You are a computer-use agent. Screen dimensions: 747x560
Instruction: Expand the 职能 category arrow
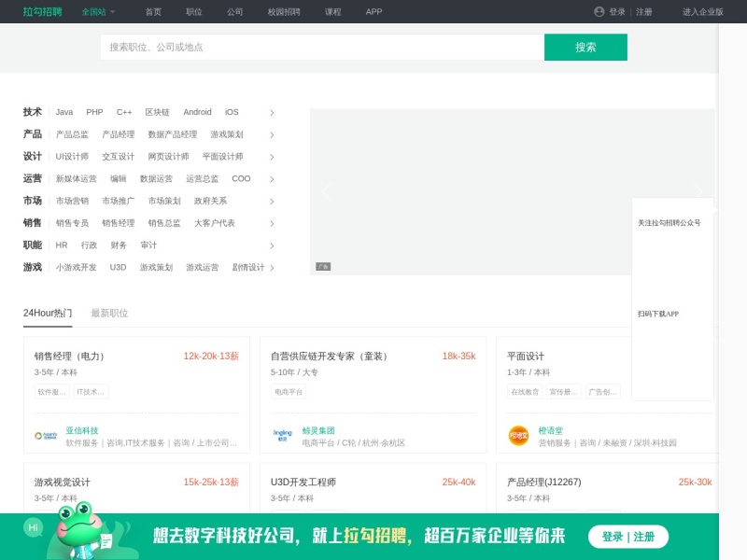[272, 246]
